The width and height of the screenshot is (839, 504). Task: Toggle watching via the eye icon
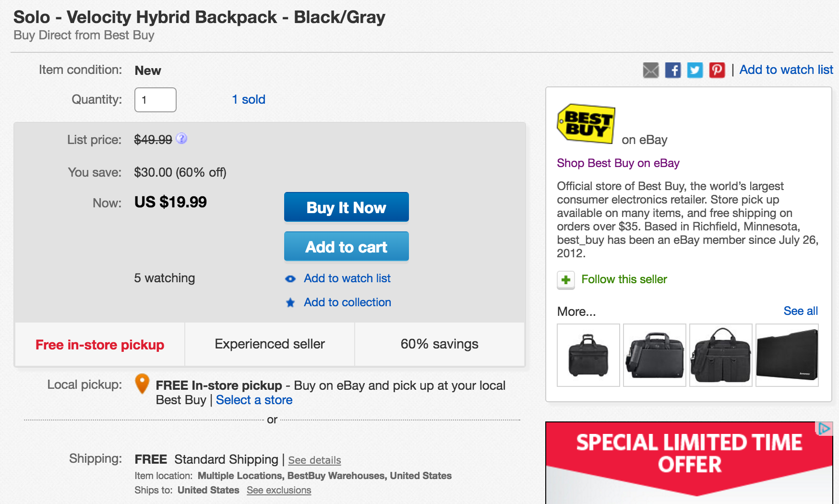(290, 278)
